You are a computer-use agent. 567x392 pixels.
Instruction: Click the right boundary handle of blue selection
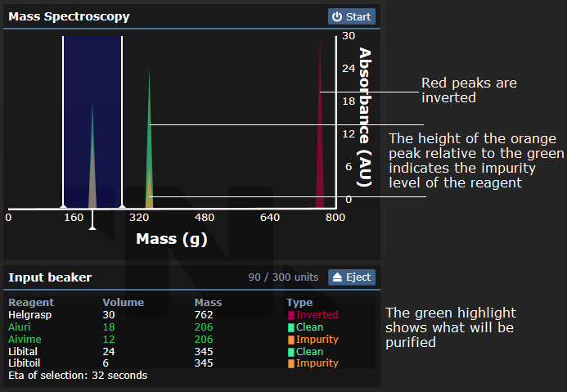(x=122, y=205)
